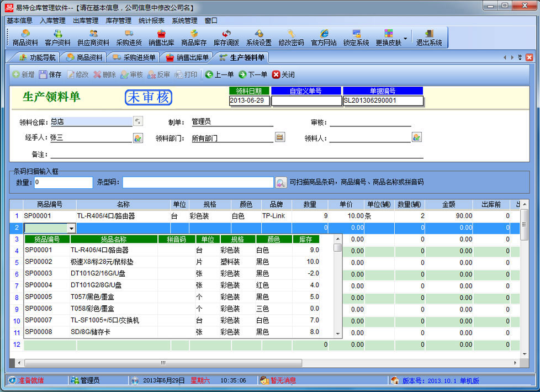
Task: Click the 经手人 selection icon
Action: (138, 137)
